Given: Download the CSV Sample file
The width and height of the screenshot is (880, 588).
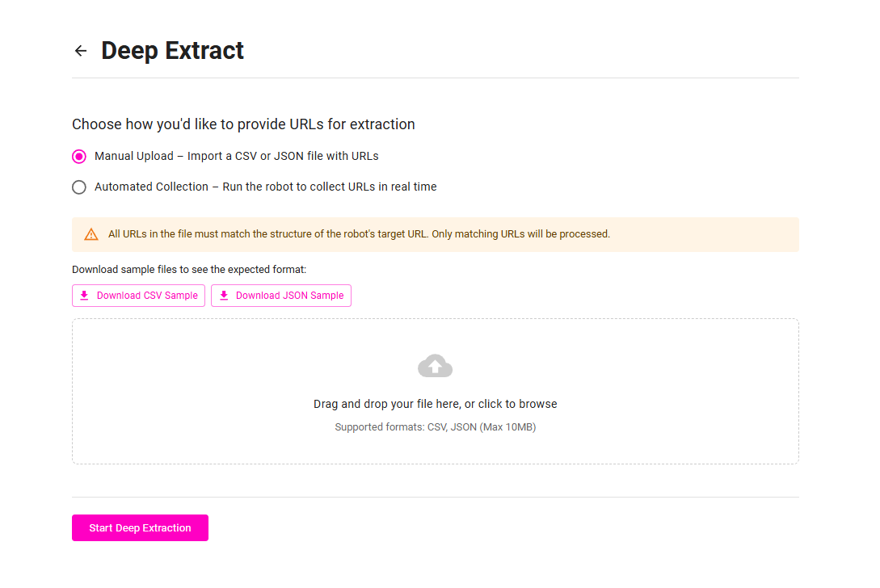Looking at the screenshot, I should (x=138, y=296).
